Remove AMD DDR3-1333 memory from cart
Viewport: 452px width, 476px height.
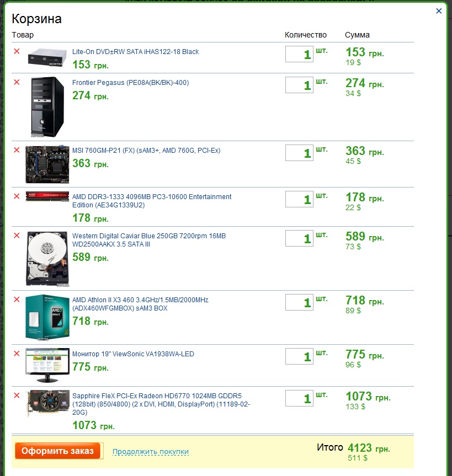[17, 196]
